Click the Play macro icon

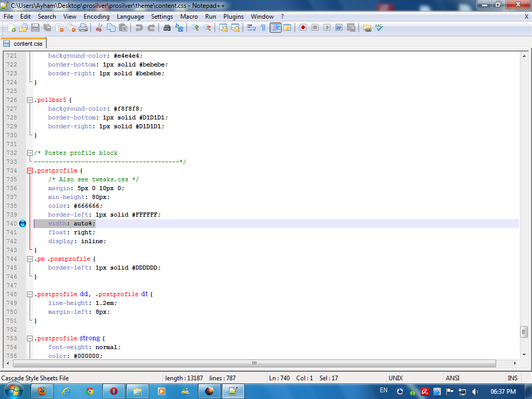(x=327, y=28)
